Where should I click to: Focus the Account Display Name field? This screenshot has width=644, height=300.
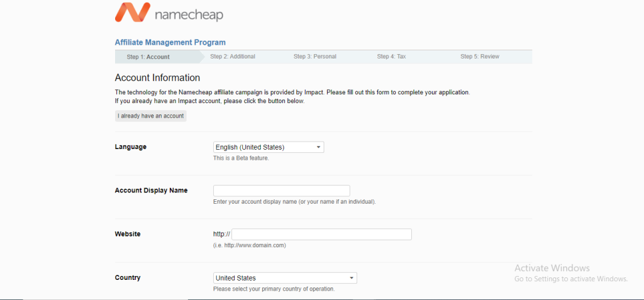[x=281, y=191]
